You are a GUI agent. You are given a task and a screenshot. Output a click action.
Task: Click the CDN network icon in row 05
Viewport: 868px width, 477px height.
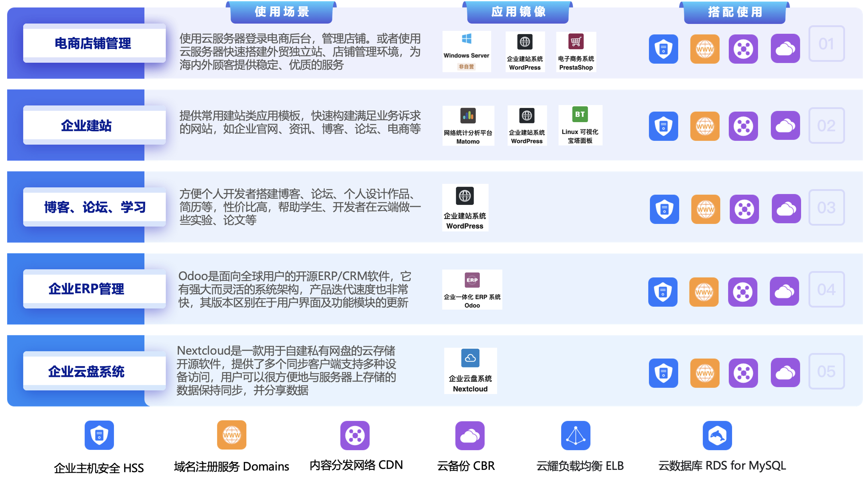click(743, 373)
